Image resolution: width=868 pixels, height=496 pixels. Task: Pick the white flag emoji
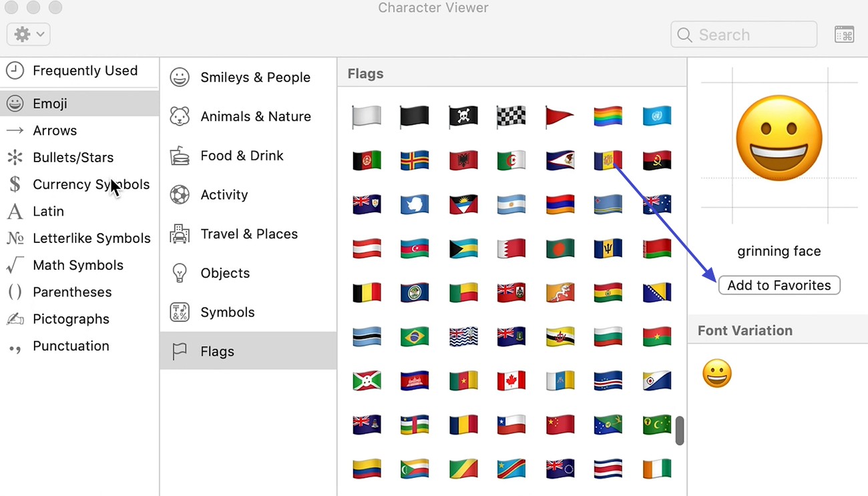pyautogui.click(x=367, y=116)
